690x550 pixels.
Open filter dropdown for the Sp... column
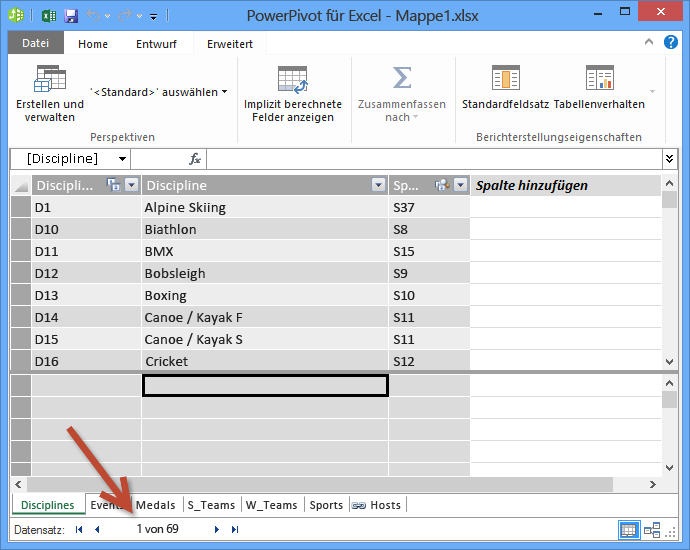tap(460, 185)
